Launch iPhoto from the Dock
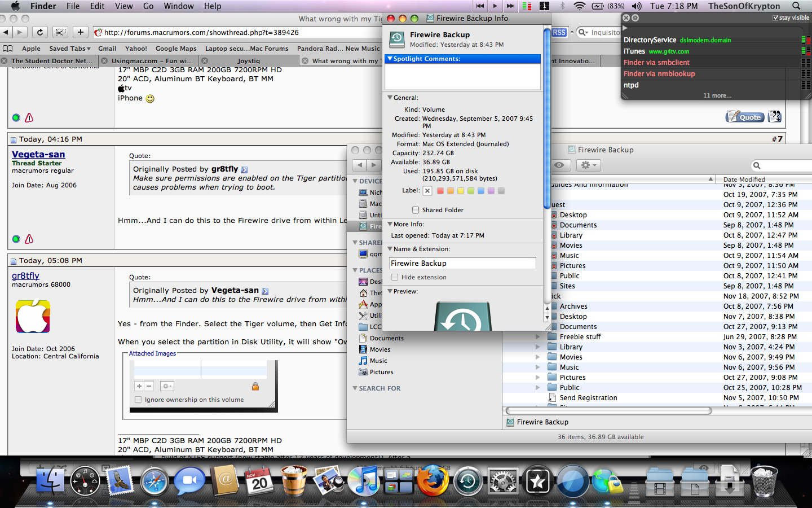812x508 pixels. pos(329,481)
